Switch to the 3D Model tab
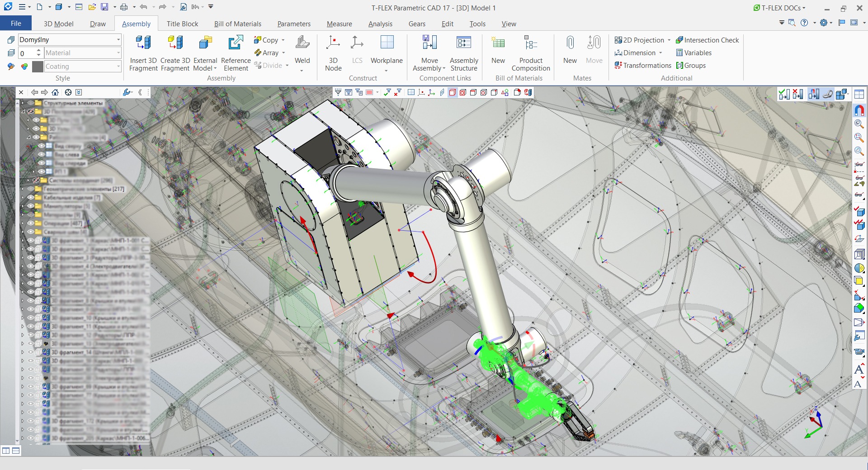This screenshot has width=868, height=470. pos(59,24)
